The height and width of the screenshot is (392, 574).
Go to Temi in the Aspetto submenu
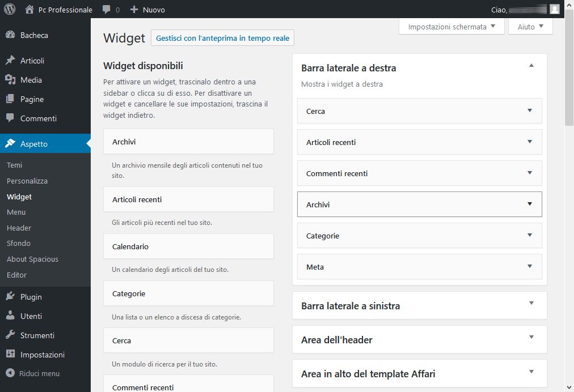tap(15, 165)
